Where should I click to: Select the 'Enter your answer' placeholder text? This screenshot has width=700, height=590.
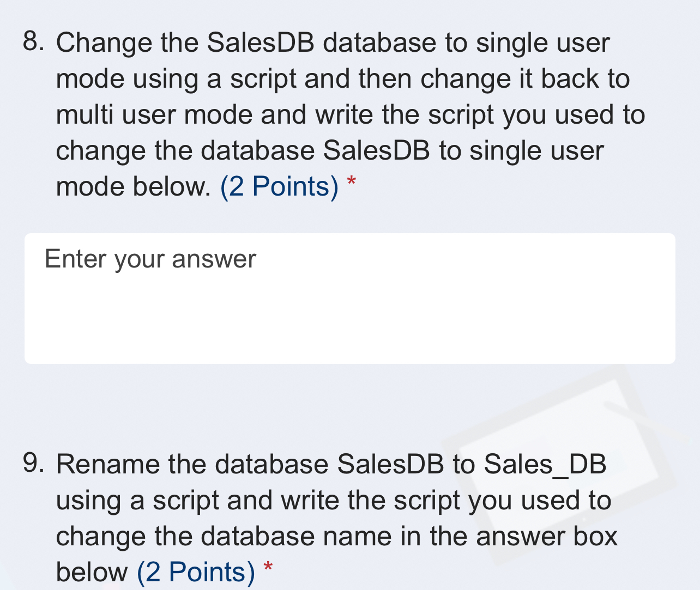(x=149, y=259)
